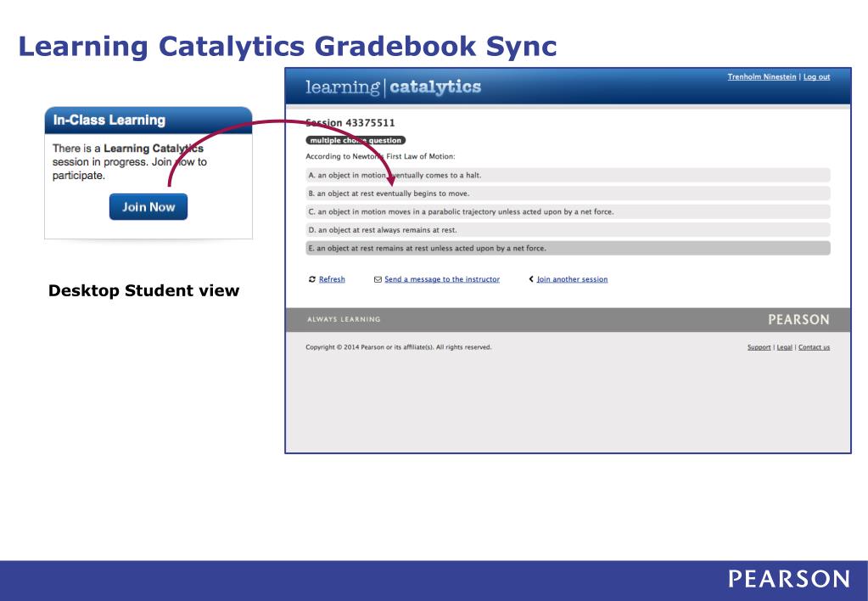This screenshot has width=868, height=601.
Task: Click the Refresh link
Action: 332,279
